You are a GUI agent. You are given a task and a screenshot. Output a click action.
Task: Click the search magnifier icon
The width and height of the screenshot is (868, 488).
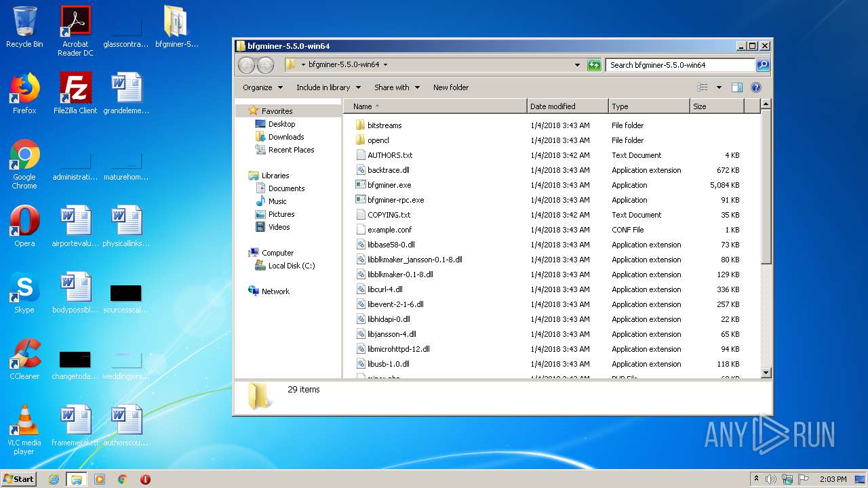click(x=763, y=65)
